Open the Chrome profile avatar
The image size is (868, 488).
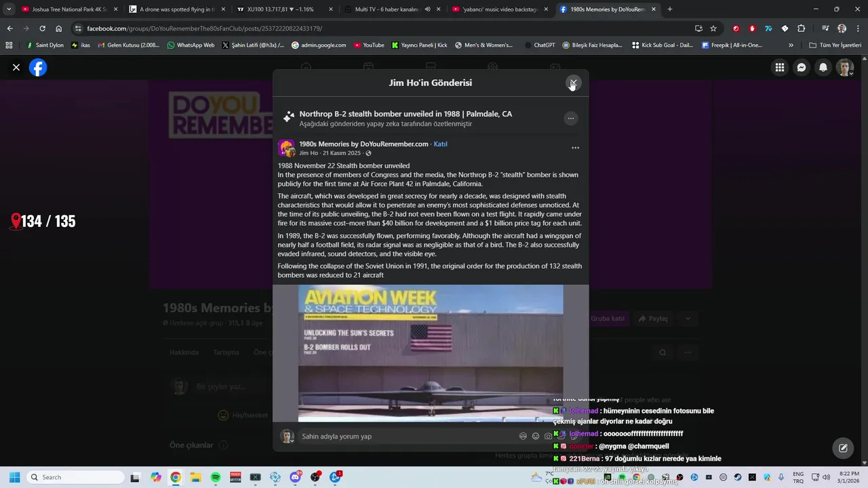[x=842, y=28]
